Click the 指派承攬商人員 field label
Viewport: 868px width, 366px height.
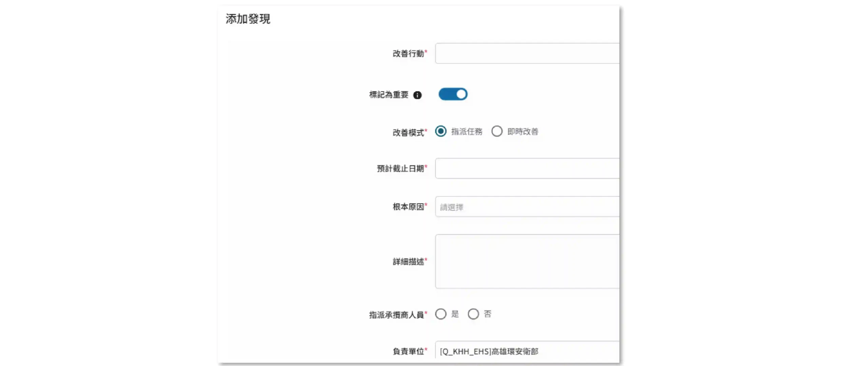(396, 315)
